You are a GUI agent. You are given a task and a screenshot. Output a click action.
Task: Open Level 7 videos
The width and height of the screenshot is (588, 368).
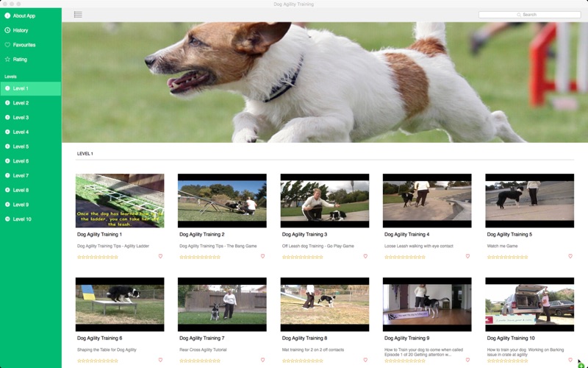(x=31, y=176)
